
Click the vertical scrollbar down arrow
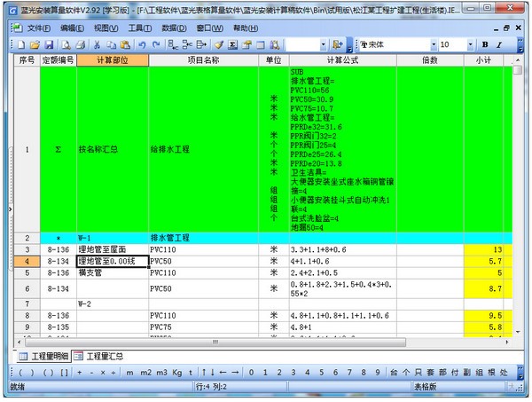518,332
